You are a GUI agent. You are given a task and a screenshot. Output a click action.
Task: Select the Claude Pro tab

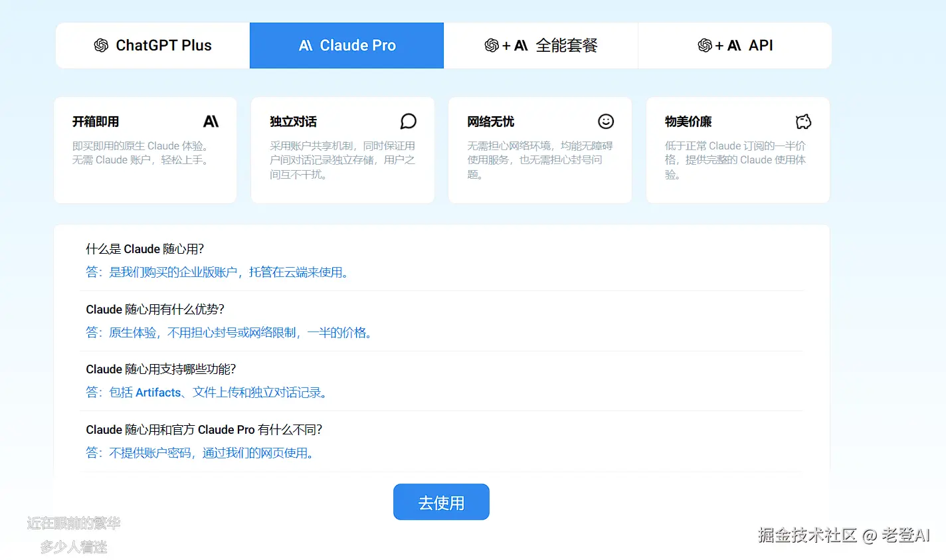(347, 45)
